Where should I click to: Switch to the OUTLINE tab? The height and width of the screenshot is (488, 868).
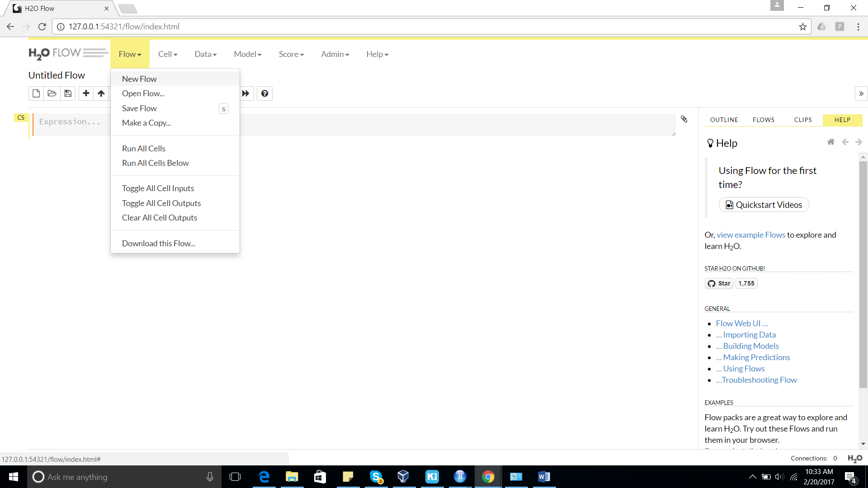(724, 120)
